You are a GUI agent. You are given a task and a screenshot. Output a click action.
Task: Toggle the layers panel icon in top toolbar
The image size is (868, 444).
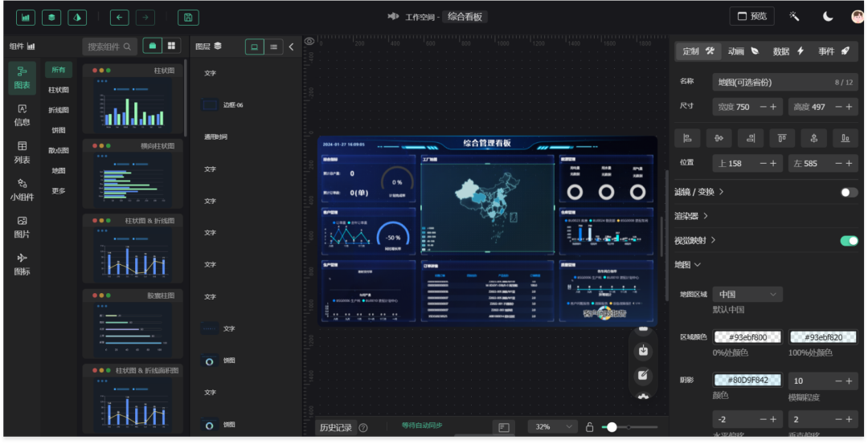coord(51,17)
